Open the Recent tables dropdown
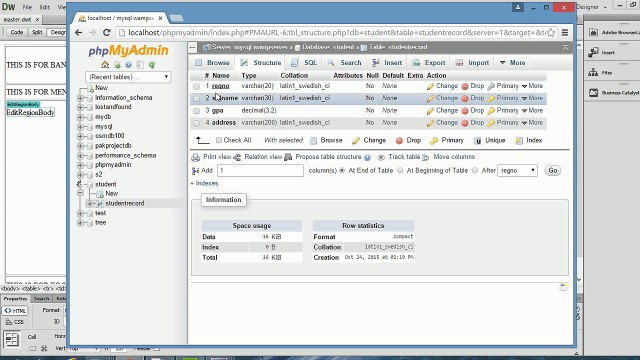Screen dimensions: 640x360 coord(128,77)
